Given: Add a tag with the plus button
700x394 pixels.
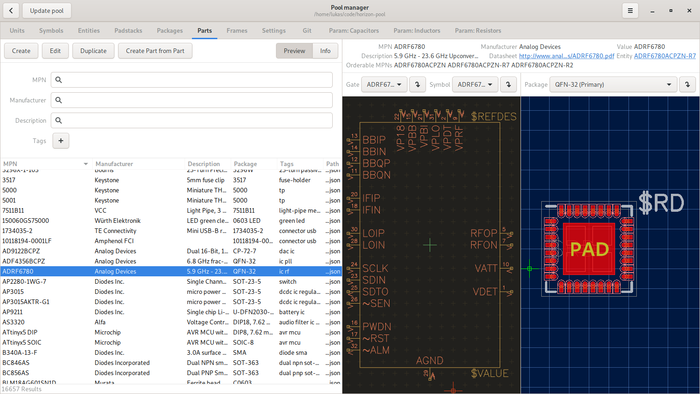Looking at the screenshot, I should [x=61, y=141].
